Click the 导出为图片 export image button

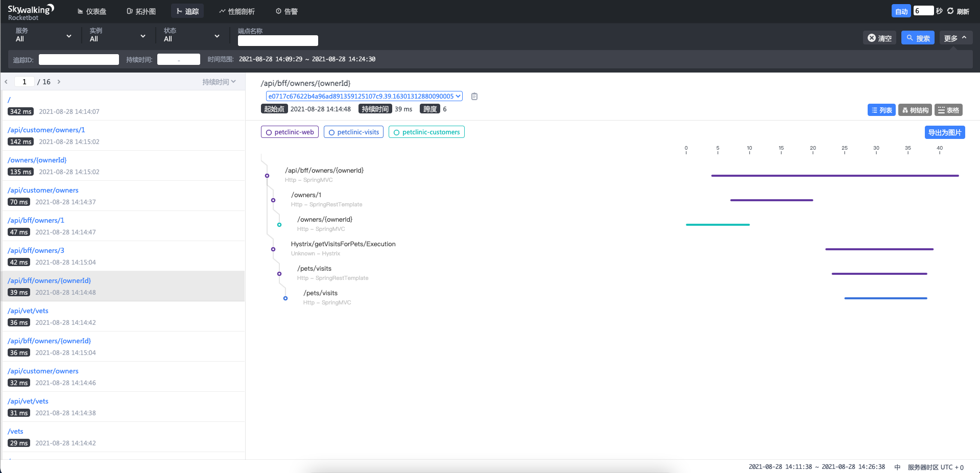pyautogui.click(x=944, y=133)
